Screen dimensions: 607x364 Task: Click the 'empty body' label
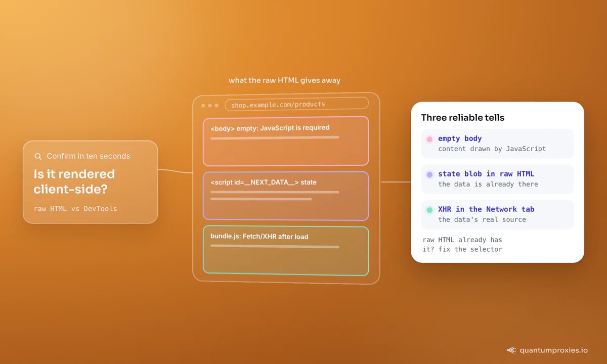coord(460,139)
